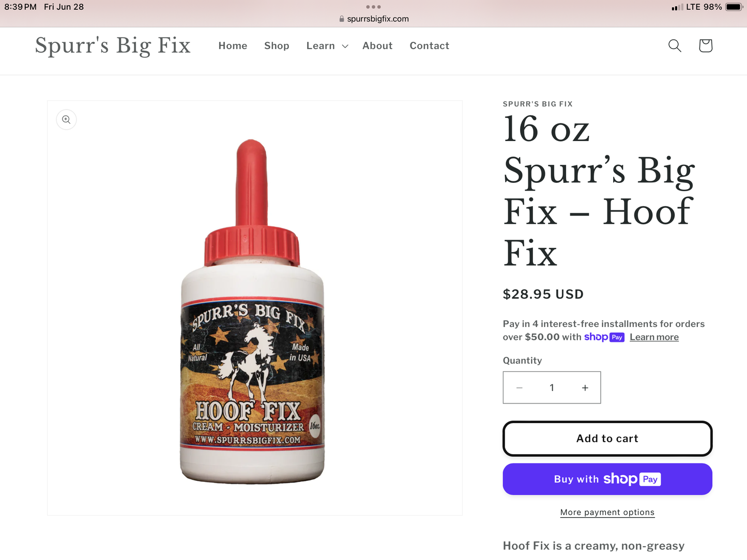Open the shopping cart icon
Screen dimensions: 747x560
[x=706, y=45]
